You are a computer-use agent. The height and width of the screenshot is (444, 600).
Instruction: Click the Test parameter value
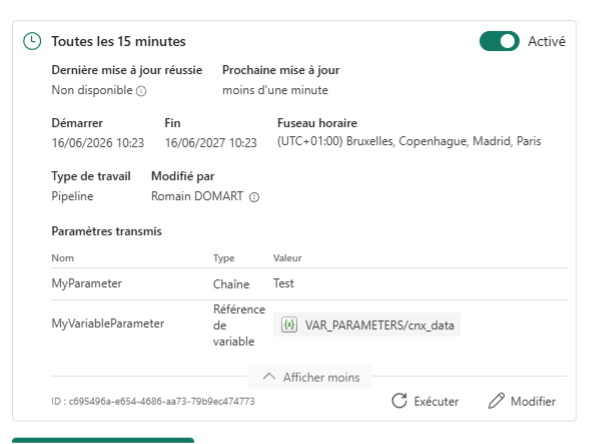pos(284,283)
